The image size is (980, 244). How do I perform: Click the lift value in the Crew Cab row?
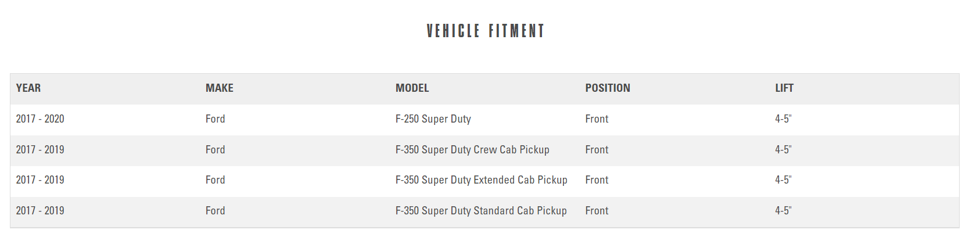click(783, 150)
